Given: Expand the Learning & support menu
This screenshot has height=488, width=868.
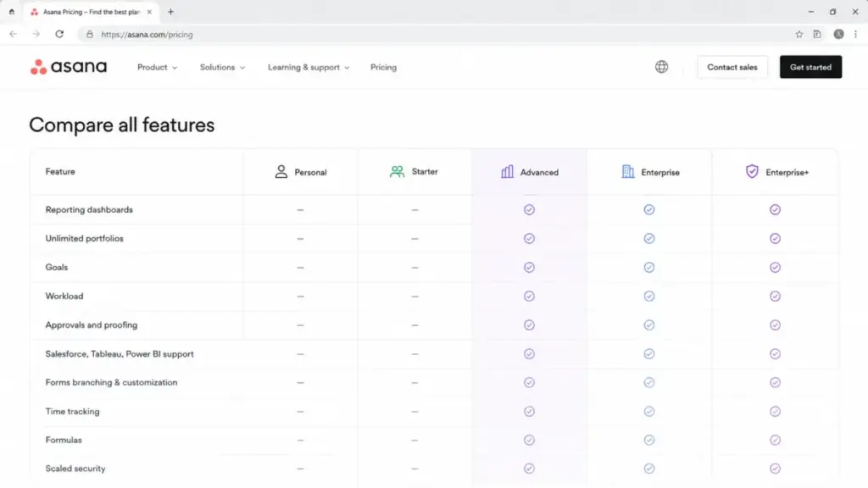Looking at the screenshot, I should pyautogui.click(x=309, y=67).
